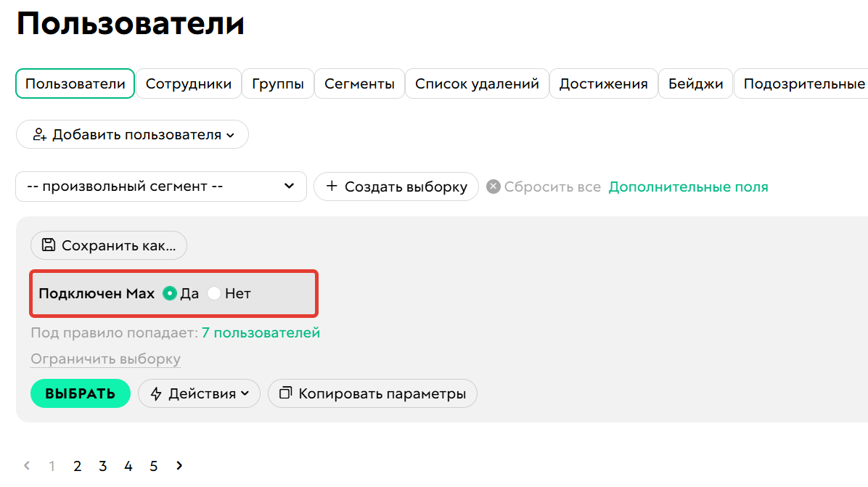
Task: Select the Нет radio for Подключен Max
Action: click(214, 293)
